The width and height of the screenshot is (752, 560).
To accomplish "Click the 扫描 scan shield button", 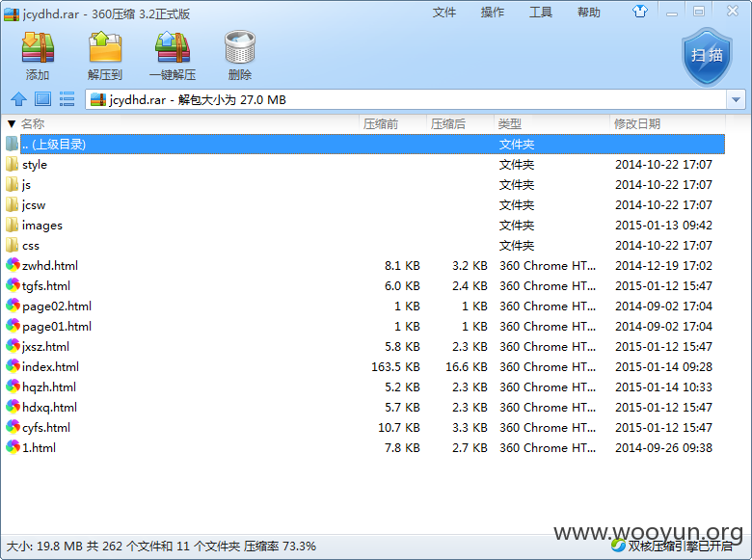I will (707, 57).
